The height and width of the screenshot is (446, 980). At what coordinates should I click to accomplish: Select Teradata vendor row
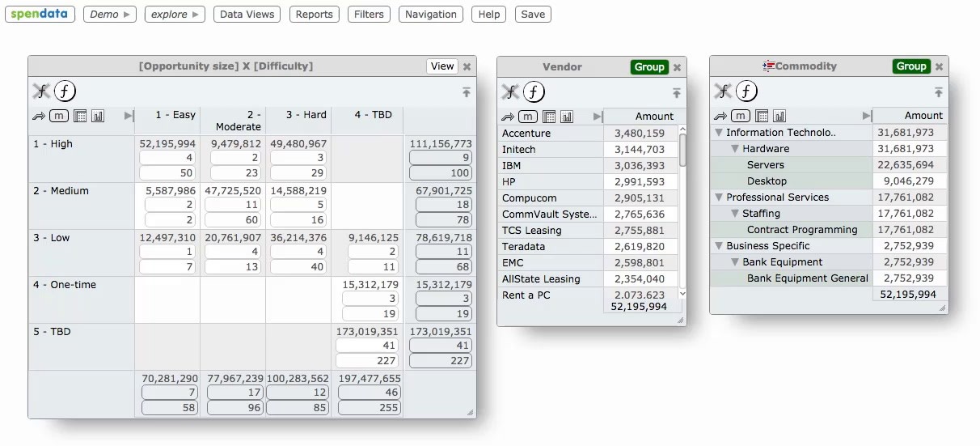pos(588,246)
